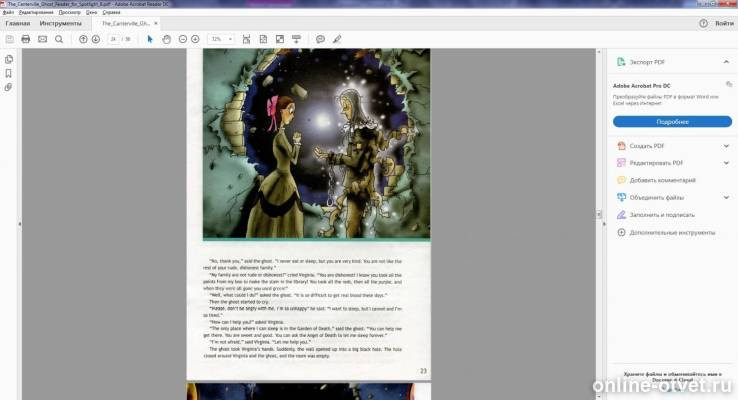Click the Save file icon

pos(9,39)
